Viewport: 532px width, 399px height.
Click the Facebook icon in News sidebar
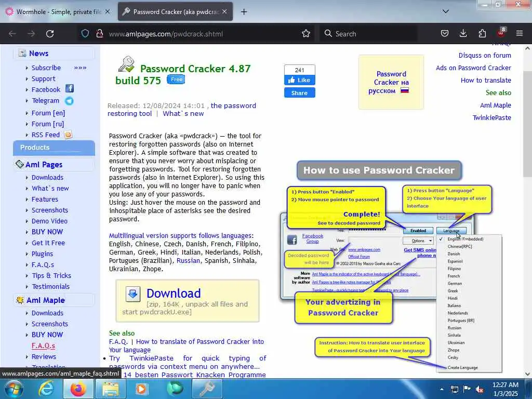click(69, 88)
